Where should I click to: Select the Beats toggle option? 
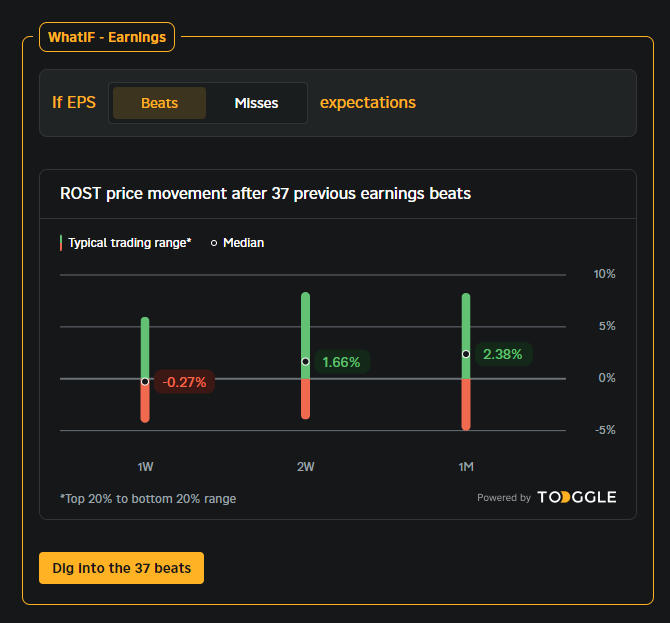[159, 103]
